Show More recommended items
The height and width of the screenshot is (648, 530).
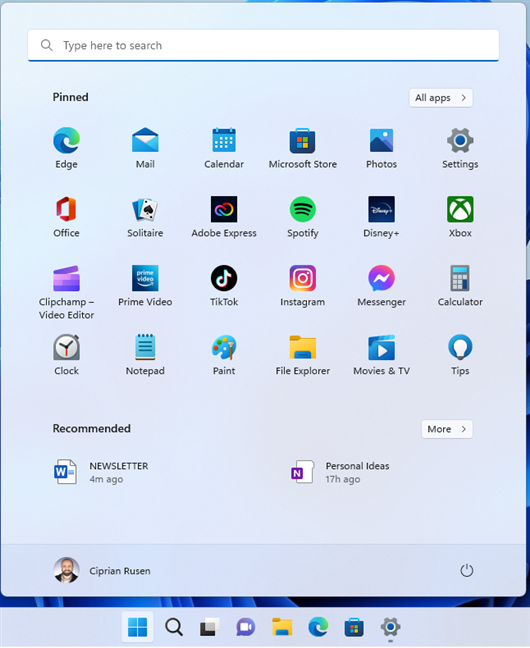point(447,429)
